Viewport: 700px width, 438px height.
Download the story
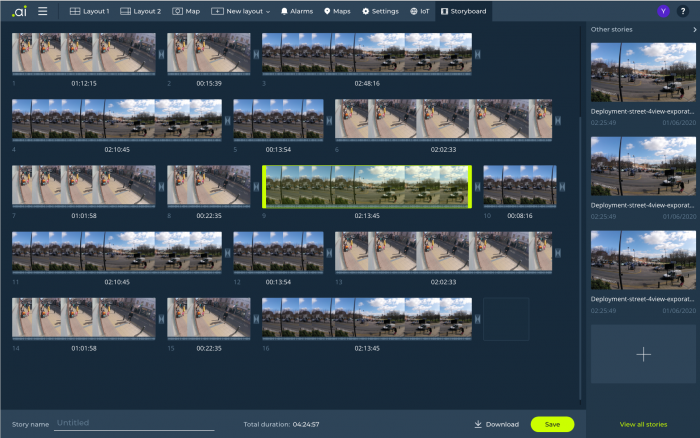[x=496, y=424]
